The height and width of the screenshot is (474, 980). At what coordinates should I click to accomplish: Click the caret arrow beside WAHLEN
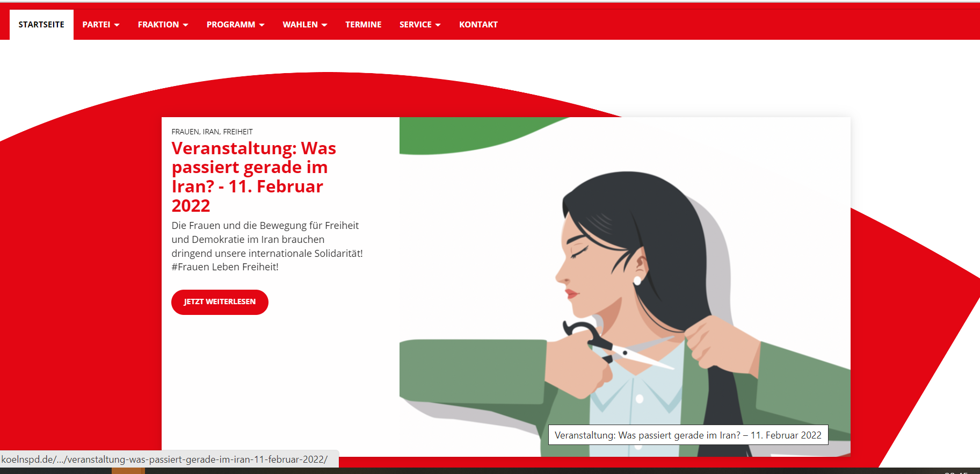click(324, 25)
